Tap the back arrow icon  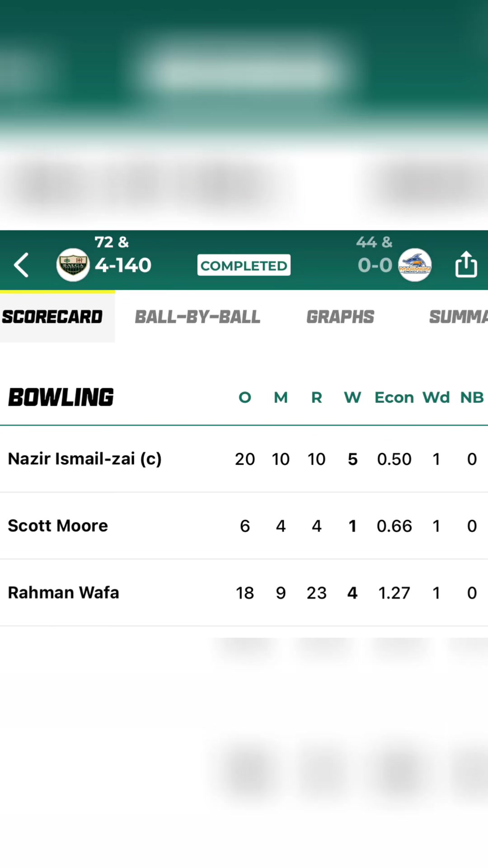tap(21, 265)
